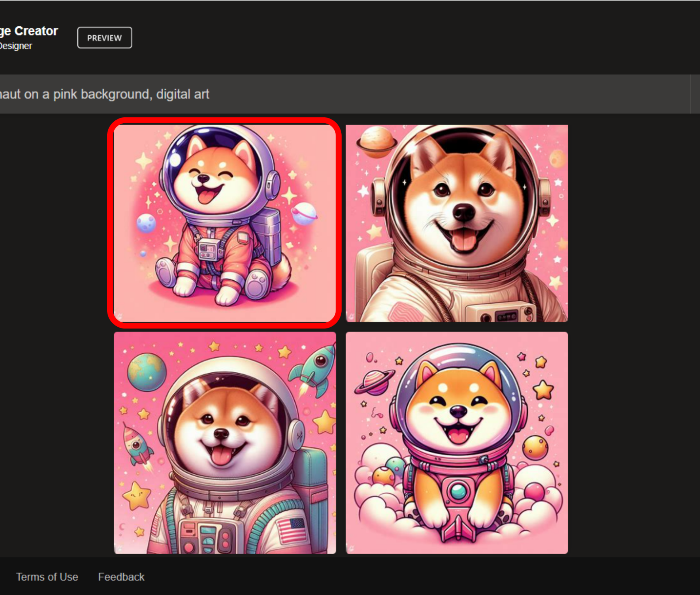700x595 pixels.
Task: Click the watermark icon on the flag-patch Shiba image
Action: tap(119, 548)
